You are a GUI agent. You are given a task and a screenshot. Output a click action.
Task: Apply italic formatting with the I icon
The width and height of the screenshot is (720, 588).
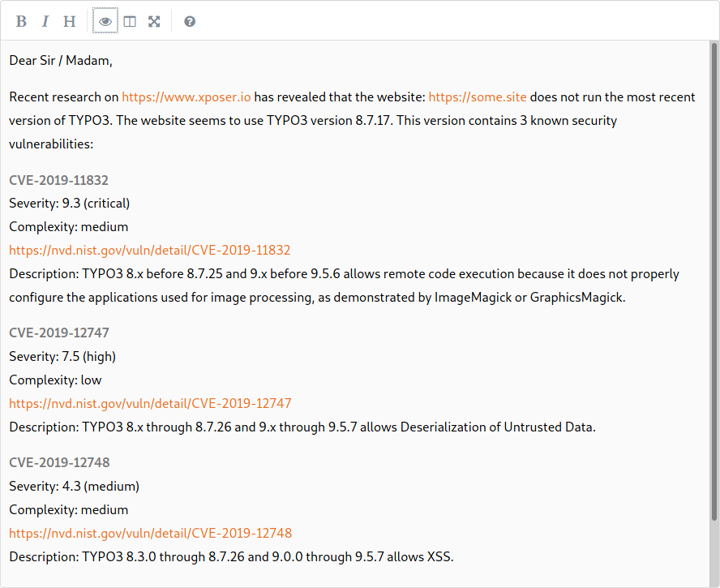[x=45, y=21]
